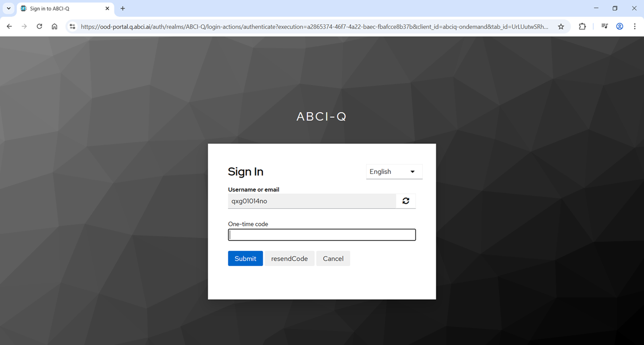
Task: Close the Sign in to ABCI-Q tab
Action: tap(107, 9)
